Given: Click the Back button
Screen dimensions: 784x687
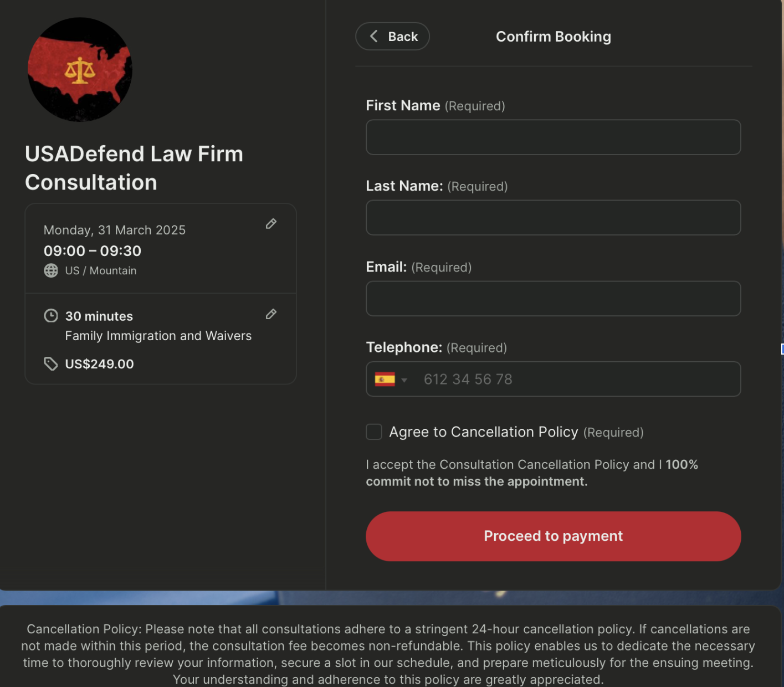Looking at the screenshot, I should (x=392, y=36).
